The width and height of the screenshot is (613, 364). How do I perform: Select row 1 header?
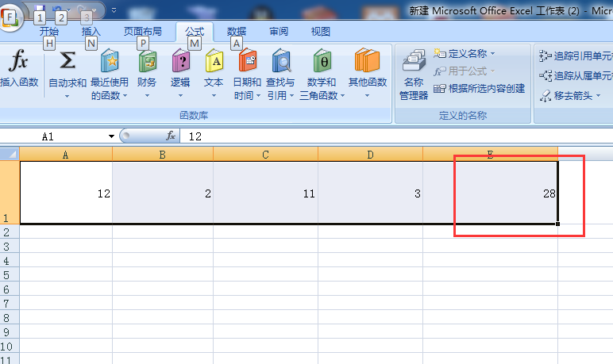pos(10,193)
